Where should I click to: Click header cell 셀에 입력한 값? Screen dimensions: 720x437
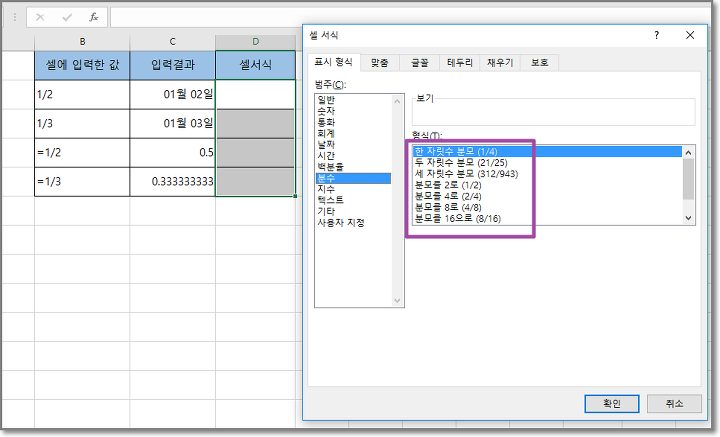[x=82, y=65]
